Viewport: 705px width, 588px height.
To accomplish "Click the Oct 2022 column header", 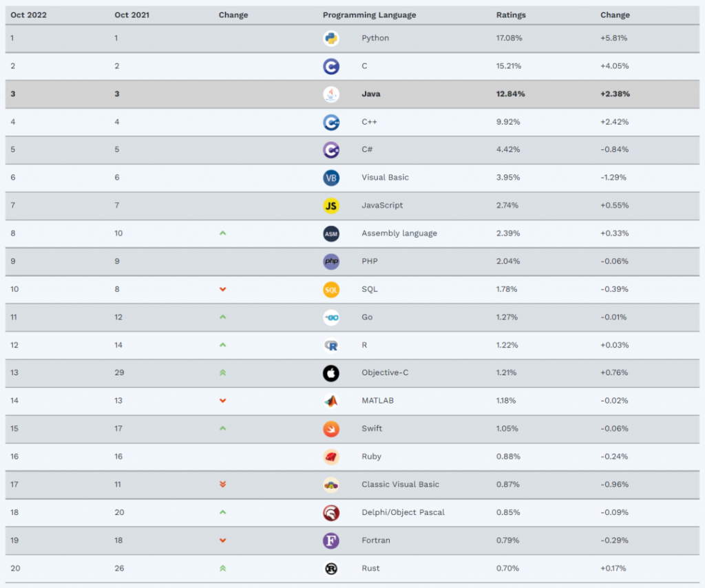I will coord(28,15).
